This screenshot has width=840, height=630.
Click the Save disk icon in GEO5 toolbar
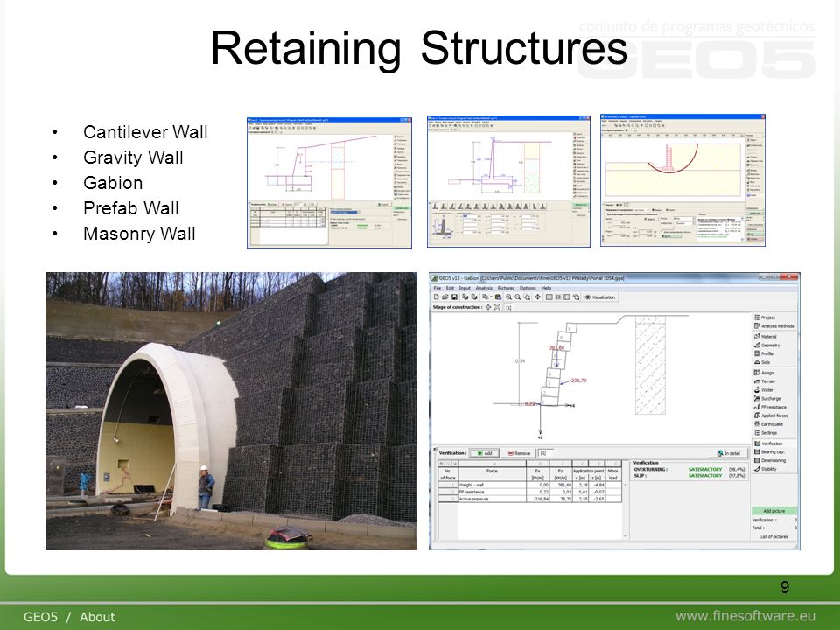454,297
